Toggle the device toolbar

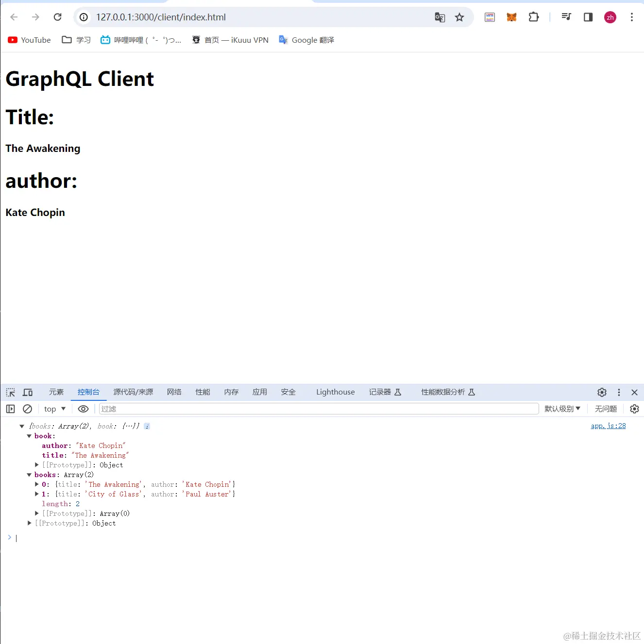pyautogui.click(x=28, y=393)
